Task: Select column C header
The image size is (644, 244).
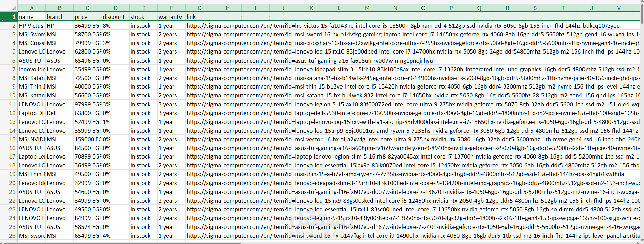Action: point(87,8)
